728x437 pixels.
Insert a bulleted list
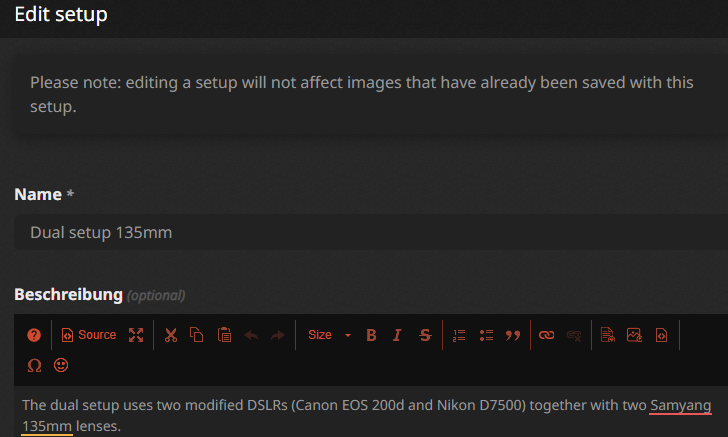pyautogui.click(x=486, y=335)
